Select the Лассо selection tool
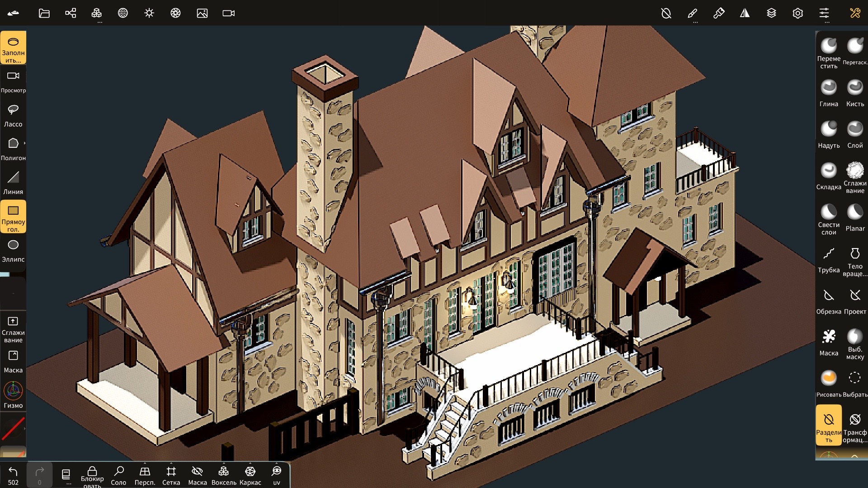 pyautogui.click(x=13, y=115)
